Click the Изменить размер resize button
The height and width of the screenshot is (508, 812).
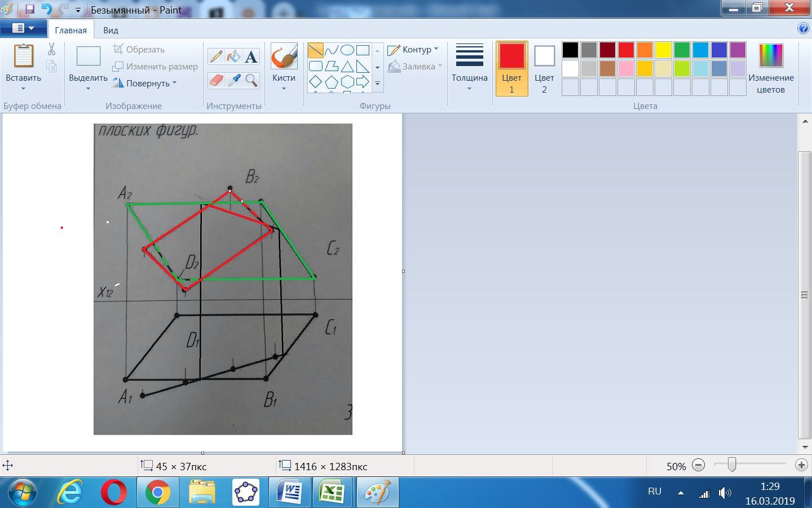point(155,66)
